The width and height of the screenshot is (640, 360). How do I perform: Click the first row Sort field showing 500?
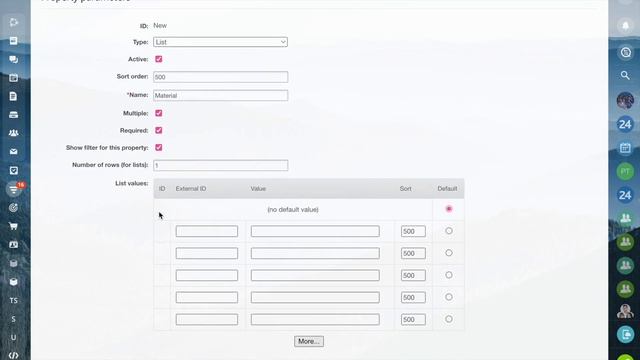tap(413, 231)
